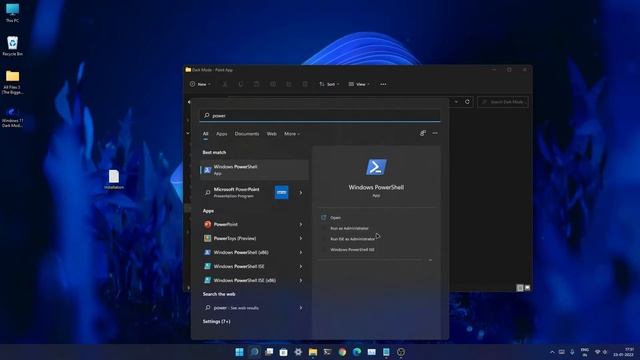Click 'power - See web results' entry
This screenshot has height=360, width=640.
coord(236,308)
